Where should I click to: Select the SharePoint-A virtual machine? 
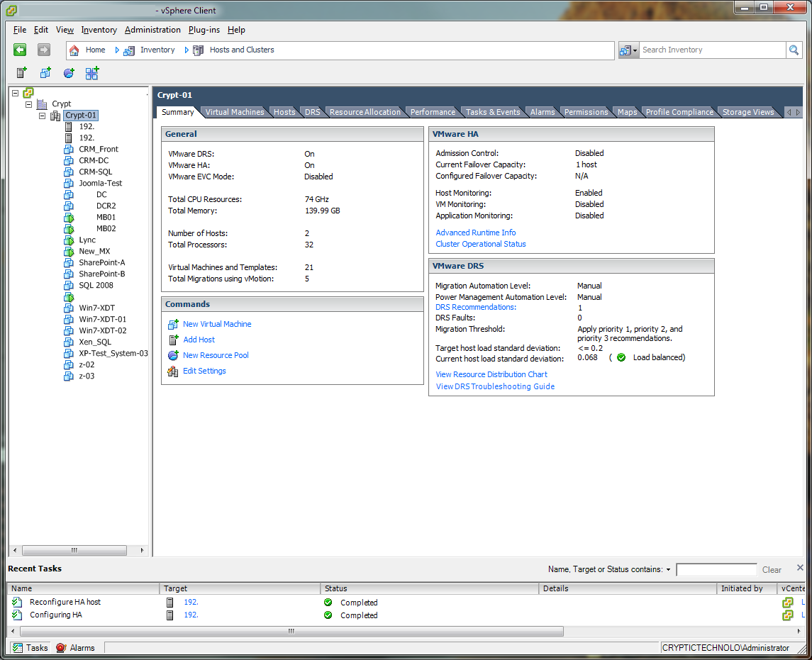point(102,263)
